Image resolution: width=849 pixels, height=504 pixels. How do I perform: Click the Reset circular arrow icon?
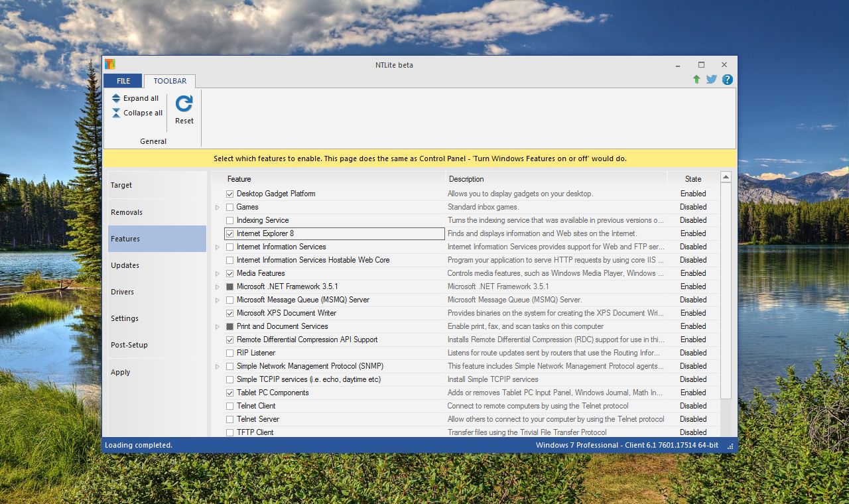coord(184,103)
